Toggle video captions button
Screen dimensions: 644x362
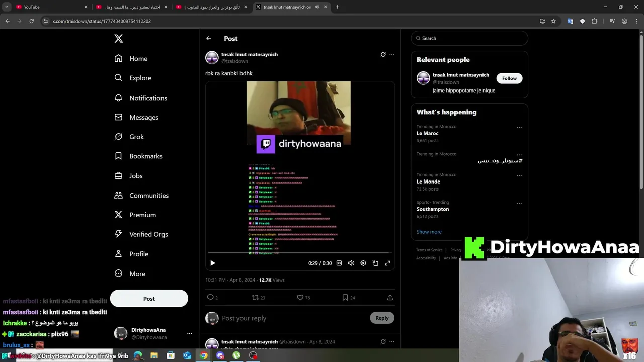(339, 263)
